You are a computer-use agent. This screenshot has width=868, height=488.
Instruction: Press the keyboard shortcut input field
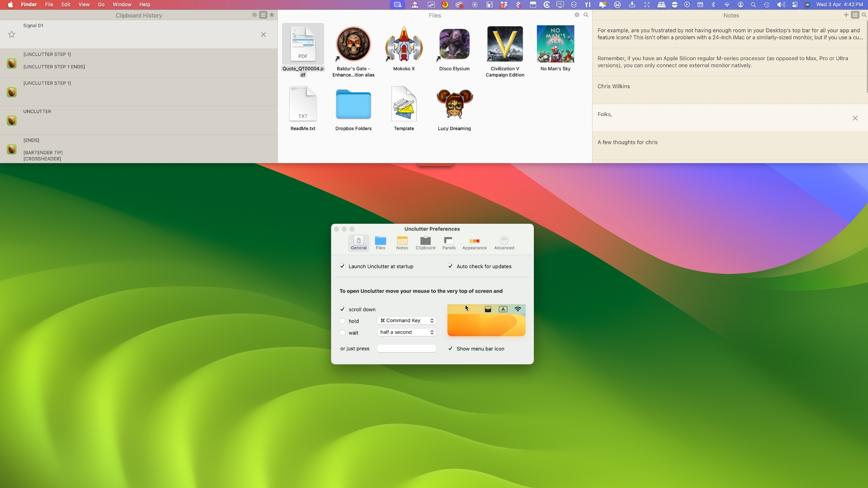406,348
